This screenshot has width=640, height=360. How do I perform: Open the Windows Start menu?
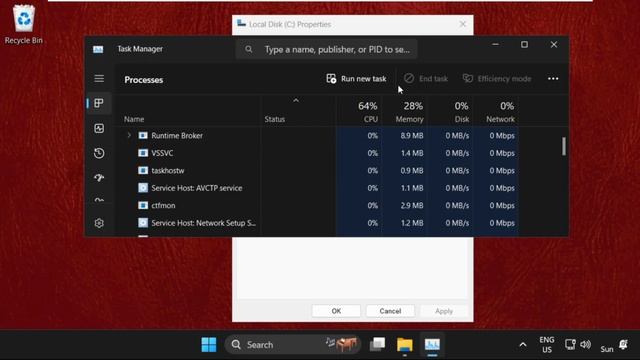[x=209, y=344]
